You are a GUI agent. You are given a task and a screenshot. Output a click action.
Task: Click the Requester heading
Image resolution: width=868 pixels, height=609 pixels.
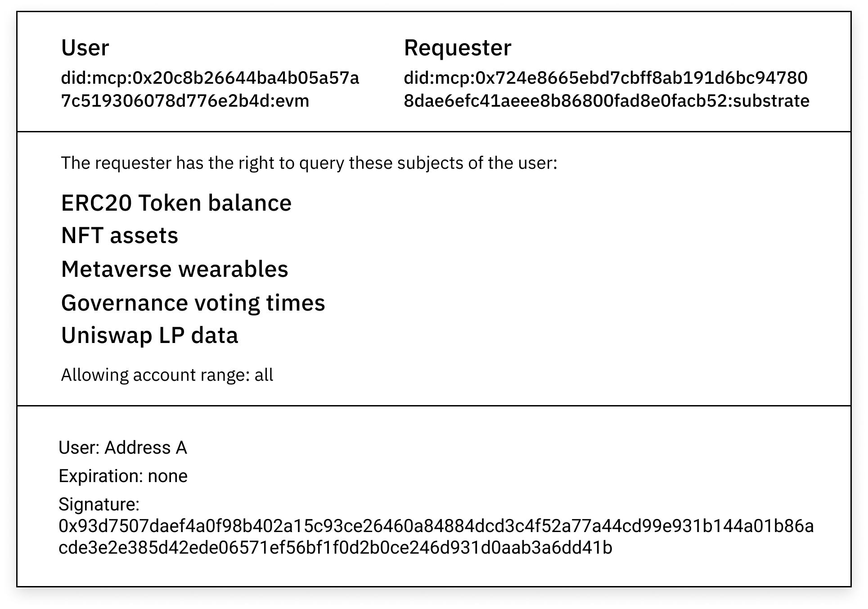click(x=457, y=48)
